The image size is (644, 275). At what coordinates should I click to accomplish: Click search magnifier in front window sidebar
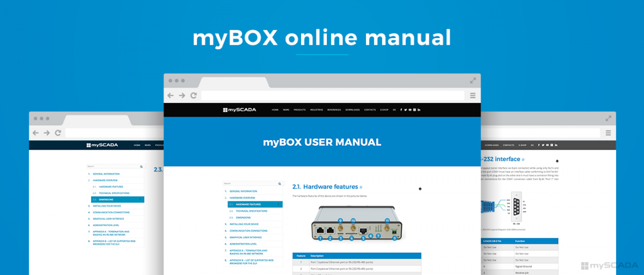[280, 183]
